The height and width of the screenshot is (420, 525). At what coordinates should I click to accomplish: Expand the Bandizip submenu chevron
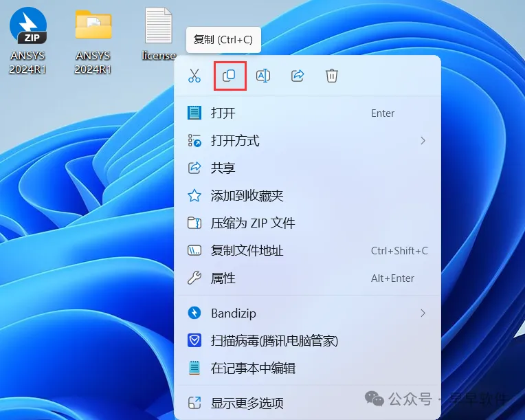click(423, 313)
